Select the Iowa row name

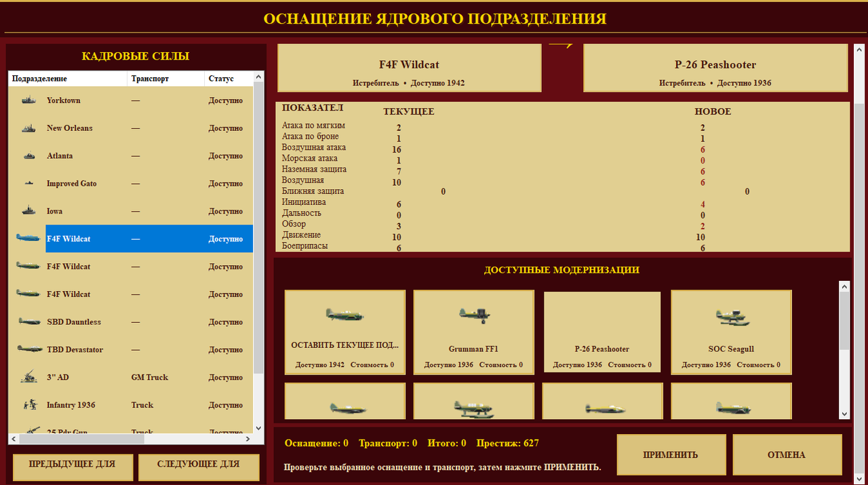pyautogui.click(x=54, y=211)
